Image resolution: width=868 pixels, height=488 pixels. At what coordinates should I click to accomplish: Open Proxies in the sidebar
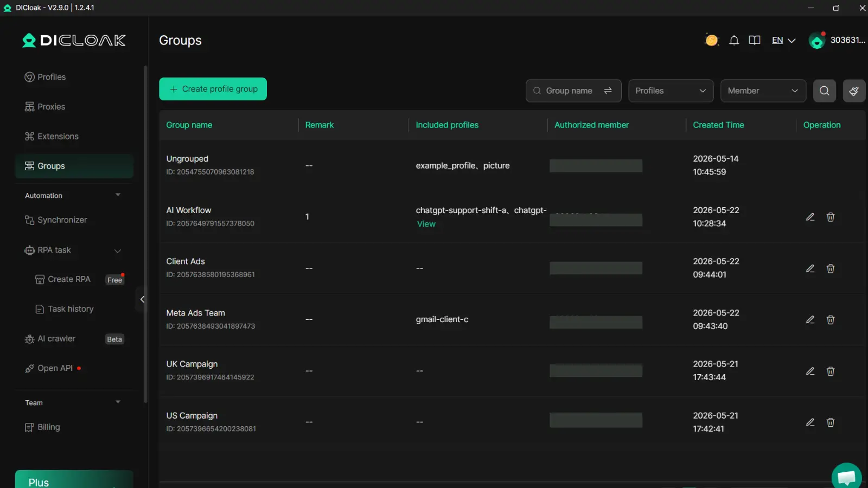point(74,107)
